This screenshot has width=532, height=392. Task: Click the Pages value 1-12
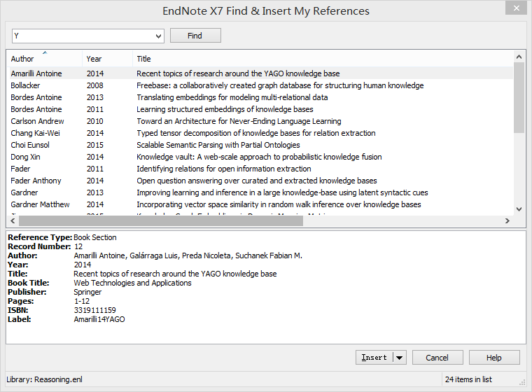(82, 301)
